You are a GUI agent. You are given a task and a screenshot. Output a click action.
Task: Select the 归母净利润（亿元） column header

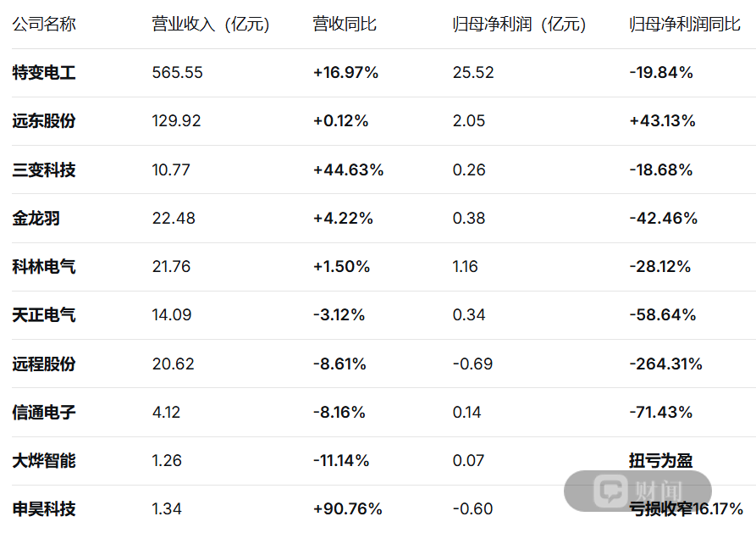pos(519,24)
